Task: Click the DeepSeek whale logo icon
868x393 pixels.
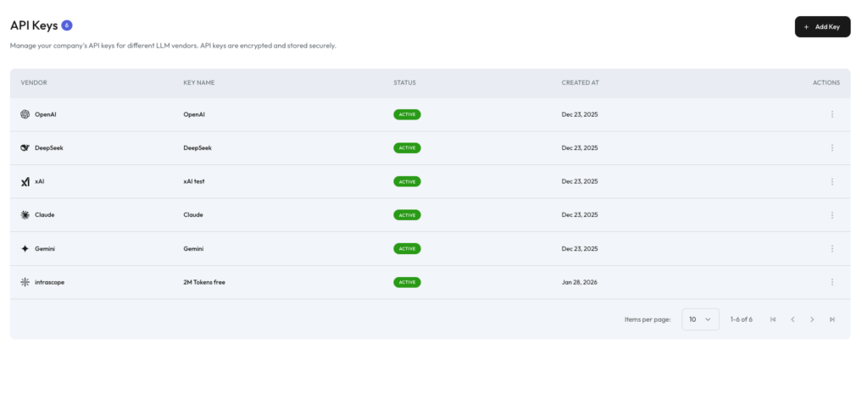Action: 25,147
